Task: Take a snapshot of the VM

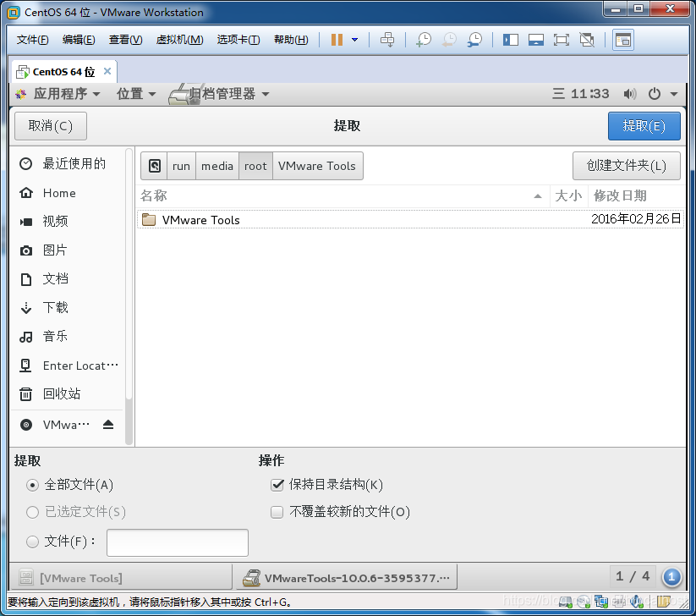Action: tap(424, 40)
